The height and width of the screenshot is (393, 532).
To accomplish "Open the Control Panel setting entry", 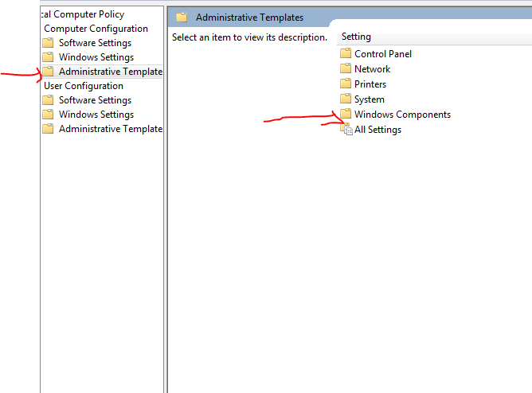I will [383, 54].
